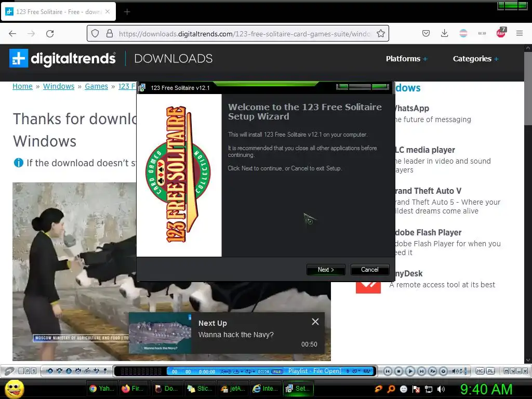The height and width of the screenshot is (399, 532).
Task: Open the shield tracking protection icon
Action: click(x=96, y=33)
